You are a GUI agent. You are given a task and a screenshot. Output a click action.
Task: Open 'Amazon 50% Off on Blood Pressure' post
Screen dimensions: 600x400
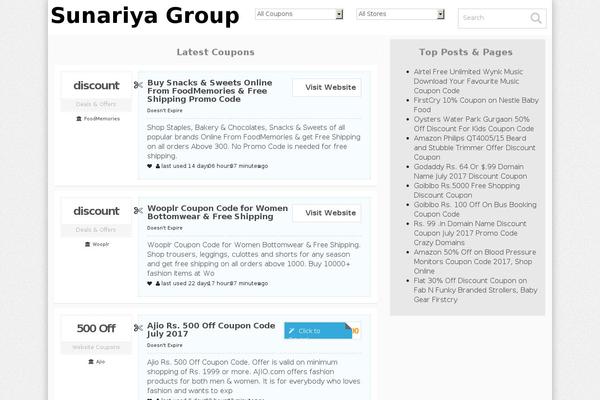click(475, 261)
